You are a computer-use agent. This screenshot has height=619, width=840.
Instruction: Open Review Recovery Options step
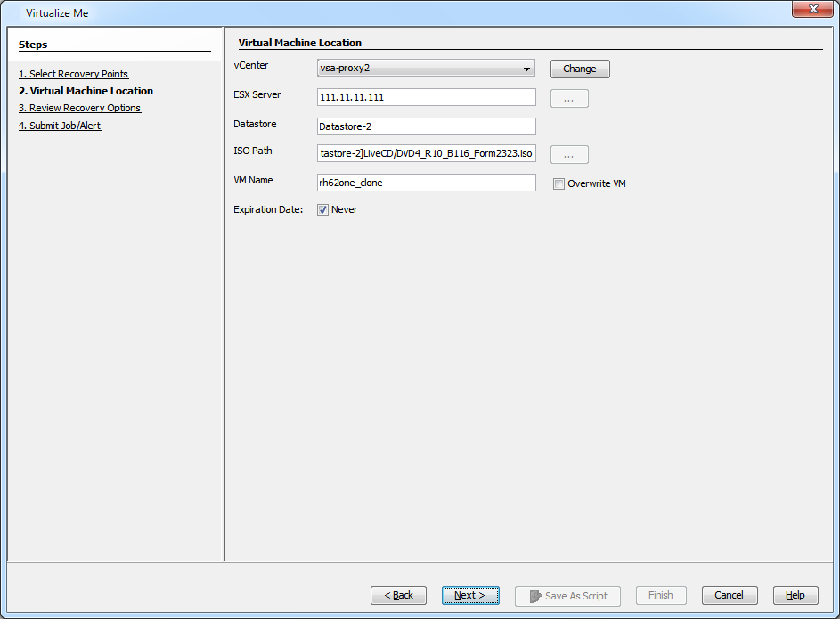click(x=79, y=108)
